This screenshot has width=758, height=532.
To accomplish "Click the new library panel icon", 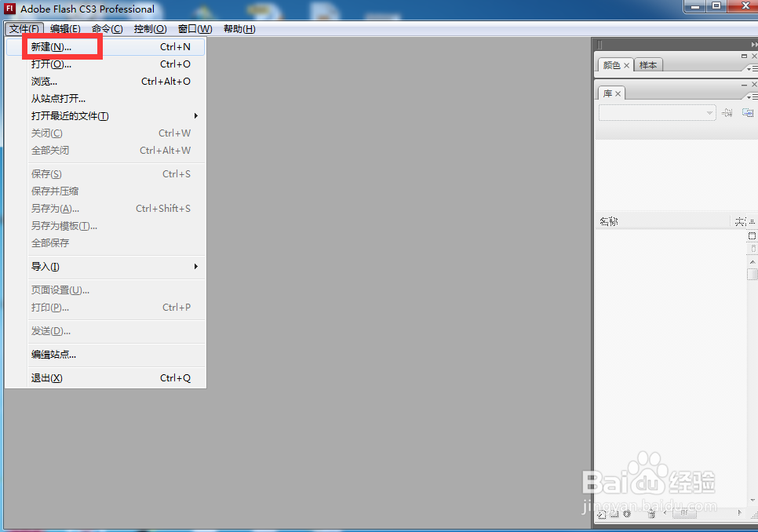I will 748,112.
